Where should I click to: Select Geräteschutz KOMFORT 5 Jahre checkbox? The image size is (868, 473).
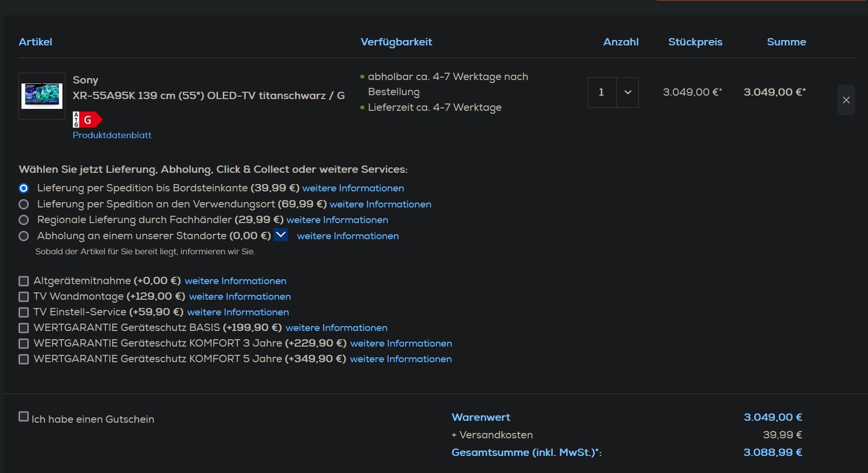(23, 359)
